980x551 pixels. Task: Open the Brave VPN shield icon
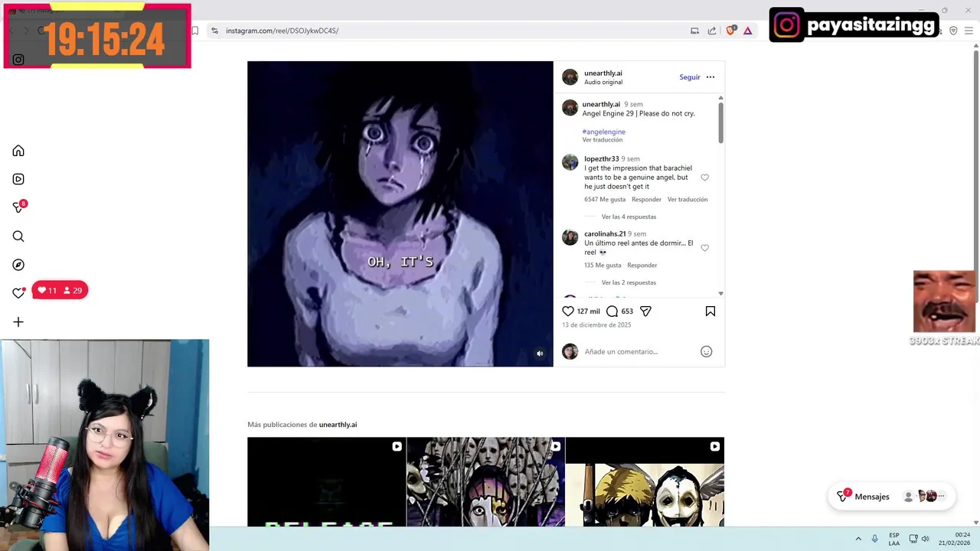click(953, 31)
